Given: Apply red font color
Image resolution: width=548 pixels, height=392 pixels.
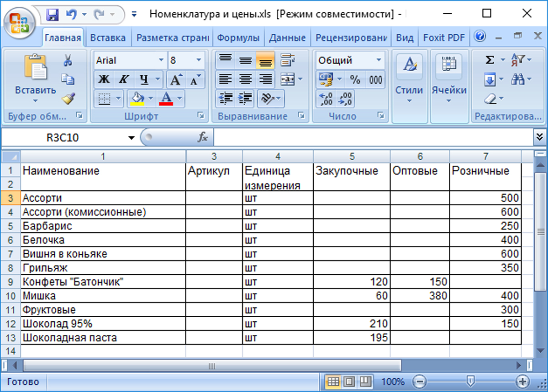Looking at the screenshot, I should 166,98.
